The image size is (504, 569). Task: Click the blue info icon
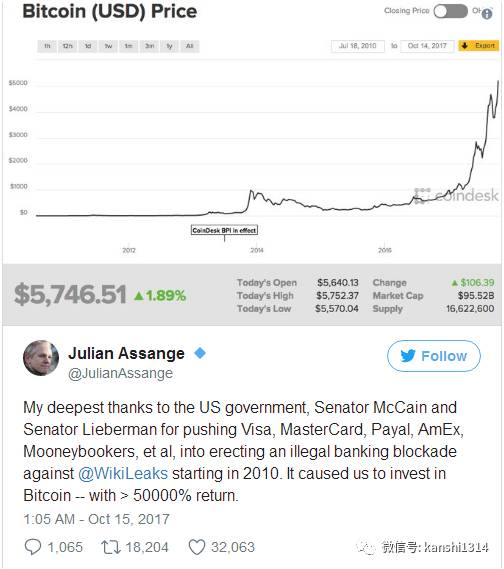[x=487, y=14]
